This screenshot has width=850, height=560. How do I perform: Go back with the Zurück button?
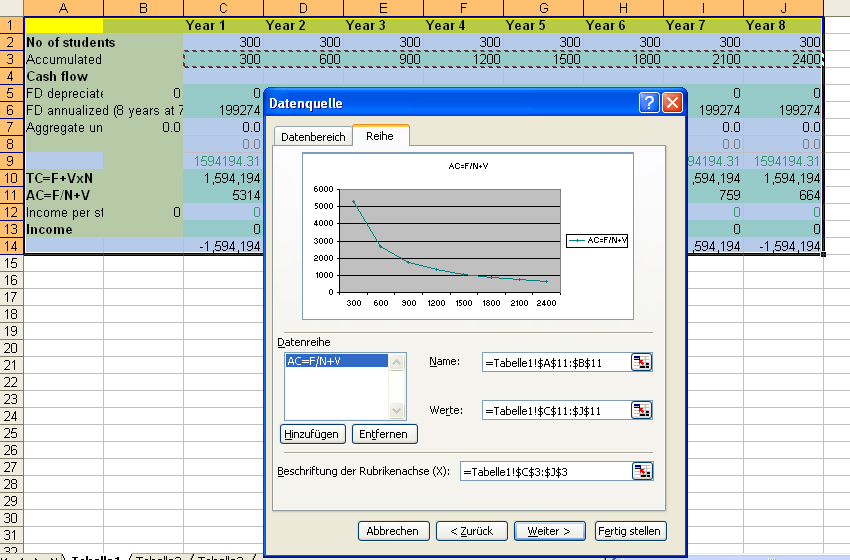(472, 531)
